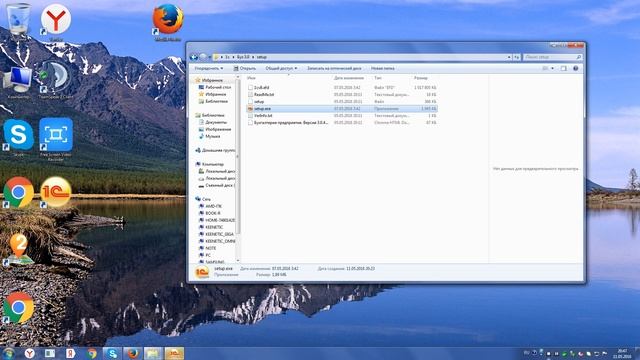
Task: Launch Skype from the desktop shortcut
Action: (x=18, y=137)
